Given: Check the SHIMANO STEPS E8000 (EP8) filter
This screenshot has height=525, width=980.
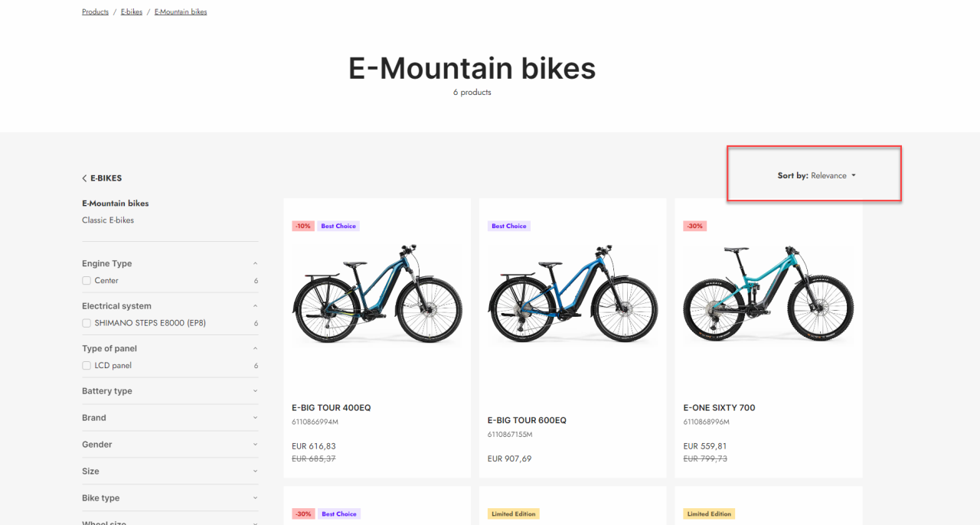Looking at the screenshot, I should coord(87,323).
